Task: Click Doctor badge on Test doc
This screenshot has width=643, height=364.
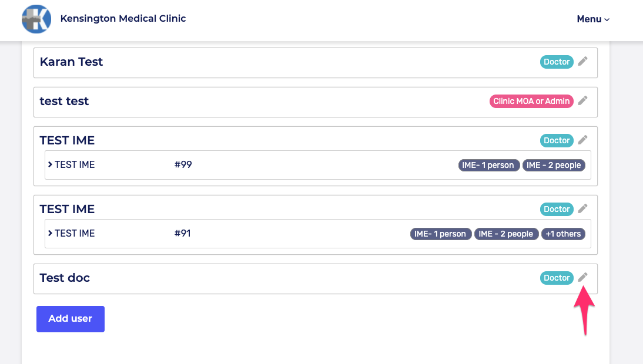Action: point(557,278)
